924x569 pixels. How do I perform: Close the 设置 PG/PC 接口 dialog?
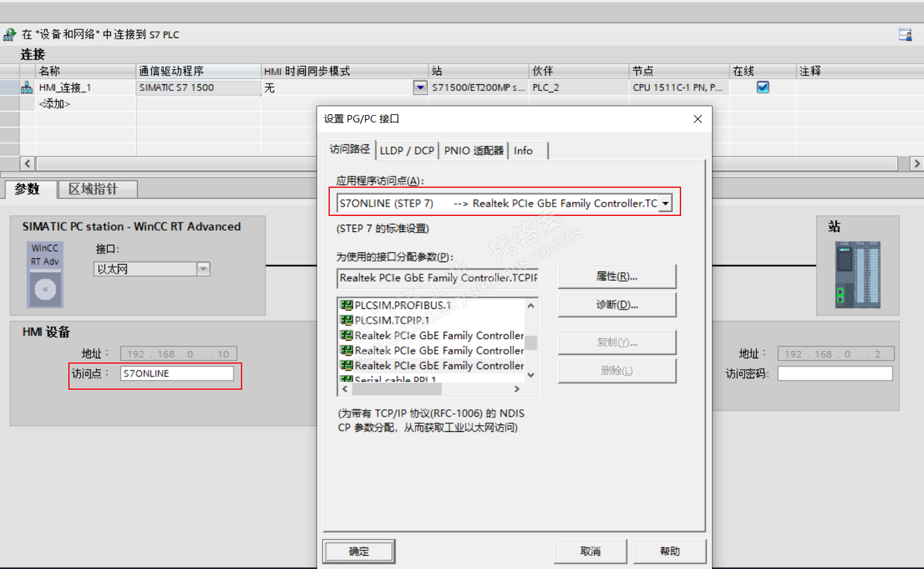point(698,119)
